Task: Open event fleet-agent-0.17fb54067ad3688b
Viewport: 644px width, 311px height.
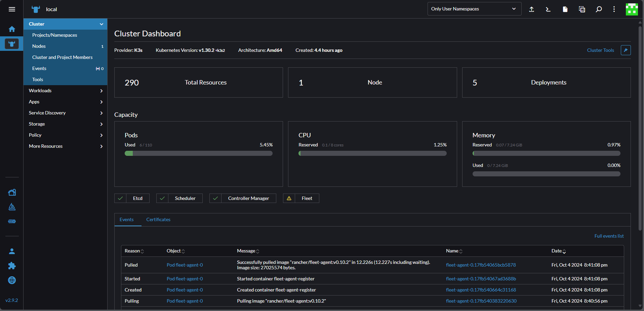Action: pos(481,279)
